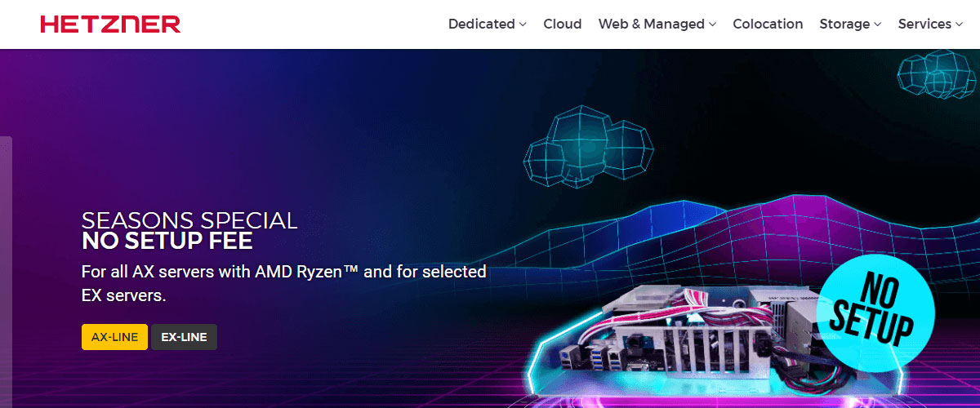The image size is (980, 408).
Task: Click the NO SETUP FEE heading
Action: point(167,242)
